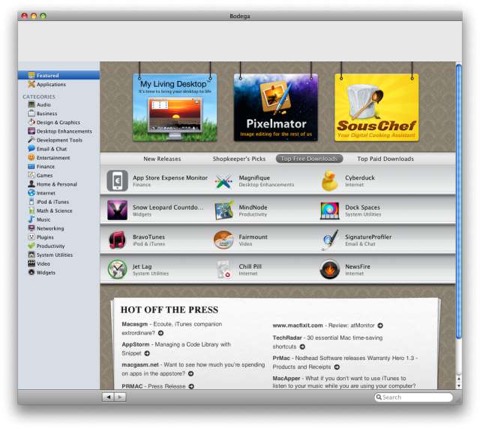Click the Productivity checkmark icon
Image resolution: width=480 pixels, height=429 pixels.
click(x=31, y=246)
